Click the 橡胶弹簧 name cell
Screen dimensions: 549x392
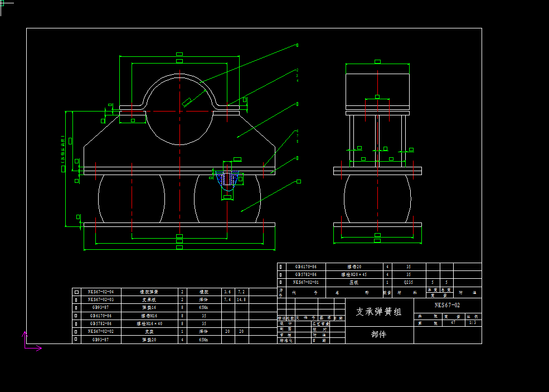pyautogui.click(x=149, y=292)
